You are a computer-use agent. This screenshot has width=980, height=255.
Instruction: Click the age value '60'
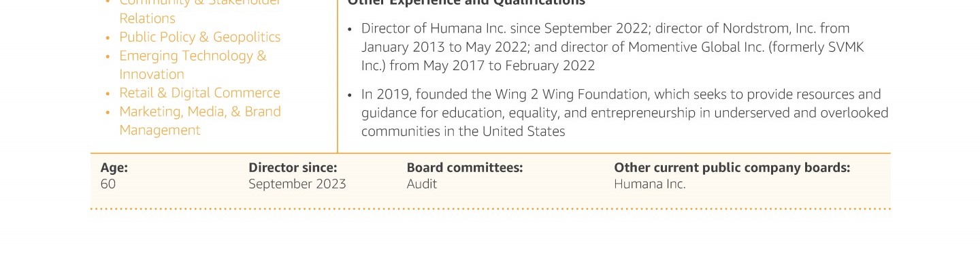coord(108,184)
